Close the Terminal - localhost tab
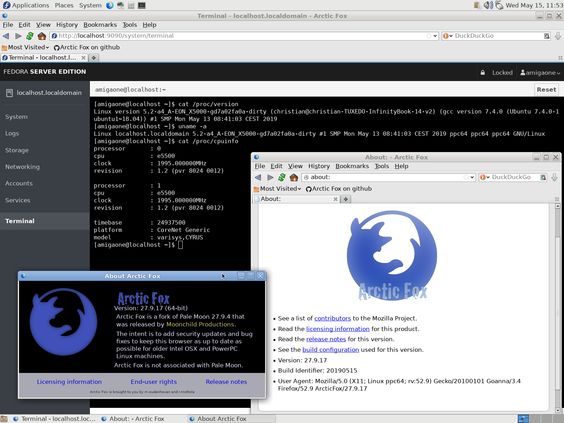The image size is (564, 423). click(x=83, y=58)
